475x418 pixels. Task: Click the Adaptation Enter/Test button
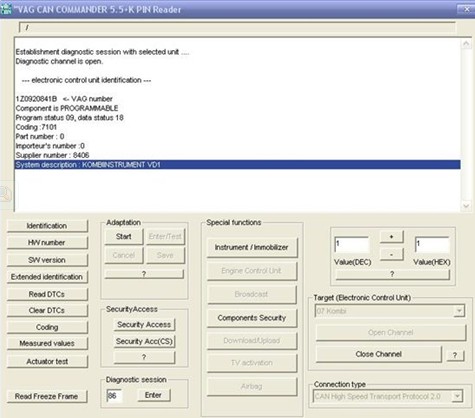pyautogui.click(x=165, y=236)
